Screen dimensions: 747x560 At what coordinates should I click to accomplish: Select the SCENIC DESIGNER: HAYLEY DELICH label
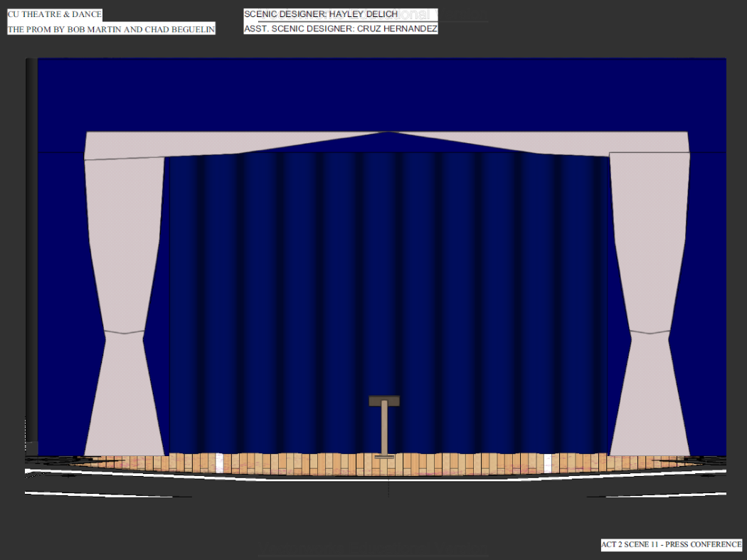(322, 14)
